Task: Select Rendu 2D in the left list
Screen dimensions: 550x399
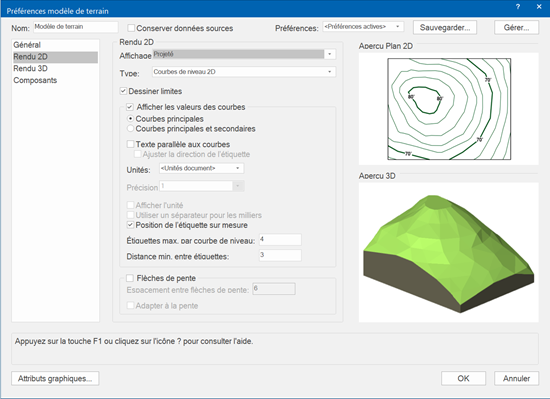Action: tap(55, 57)
